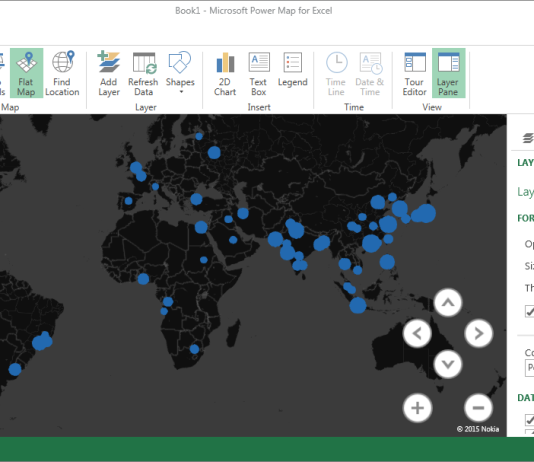
Task: Click the data bubble over Moscow
Action: tap(214, 153)
